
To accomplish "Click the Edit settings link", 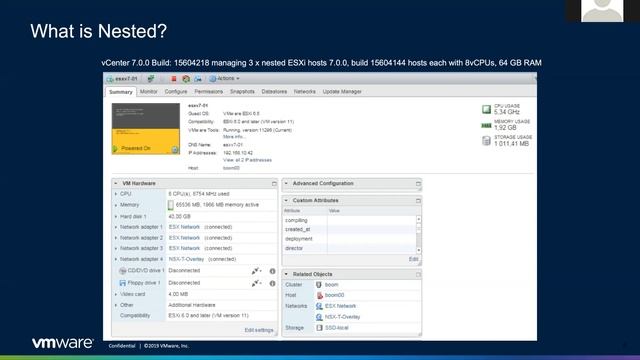I will point(259,330).
